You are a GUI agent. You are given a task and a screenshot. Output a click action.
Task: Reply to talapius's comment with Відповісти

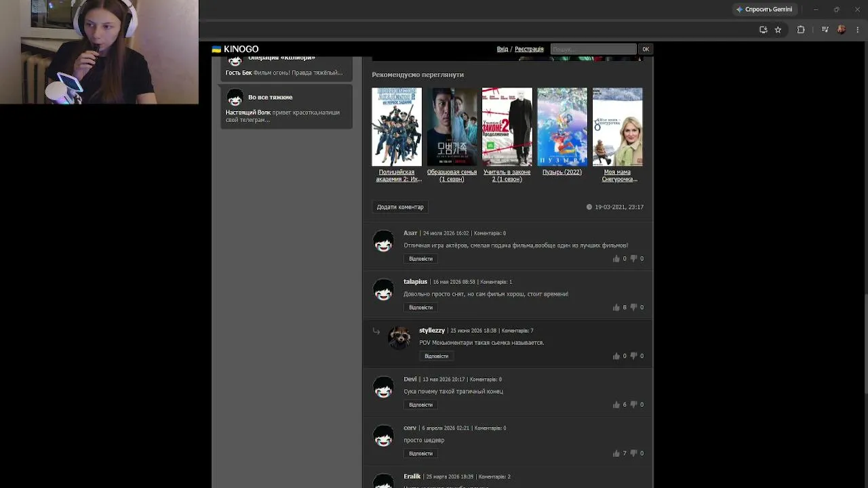tap(420, 308)
